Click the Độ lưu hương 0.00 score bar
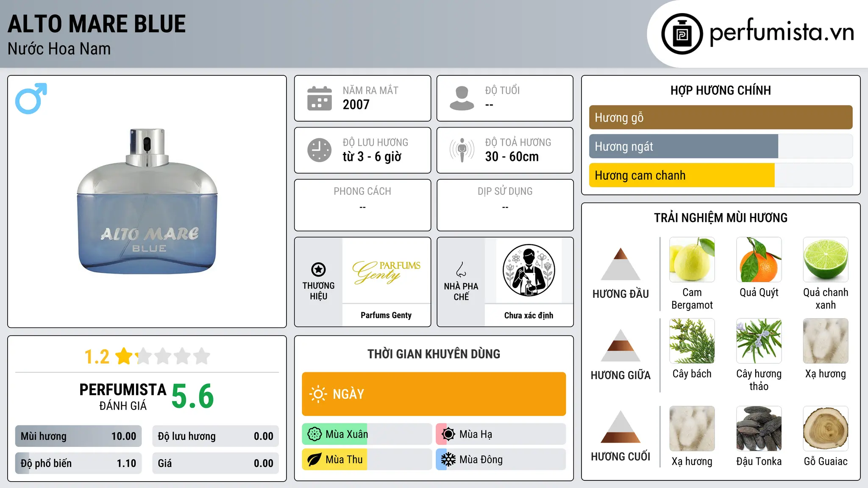Image resolution: width=868 pixels, height=488 pixels. tap(216, 436)
